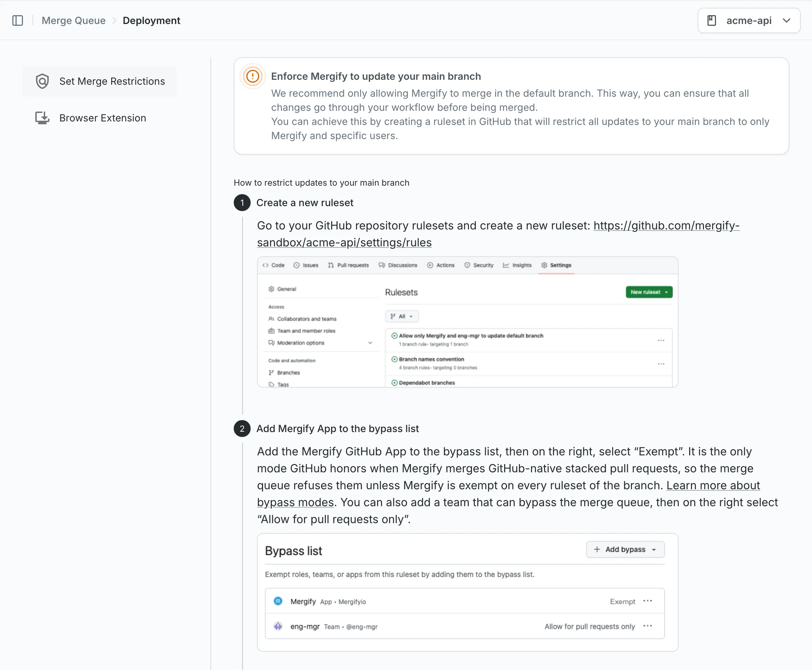
Task: Open the acme-api repository selector
Action: (749, 20)
